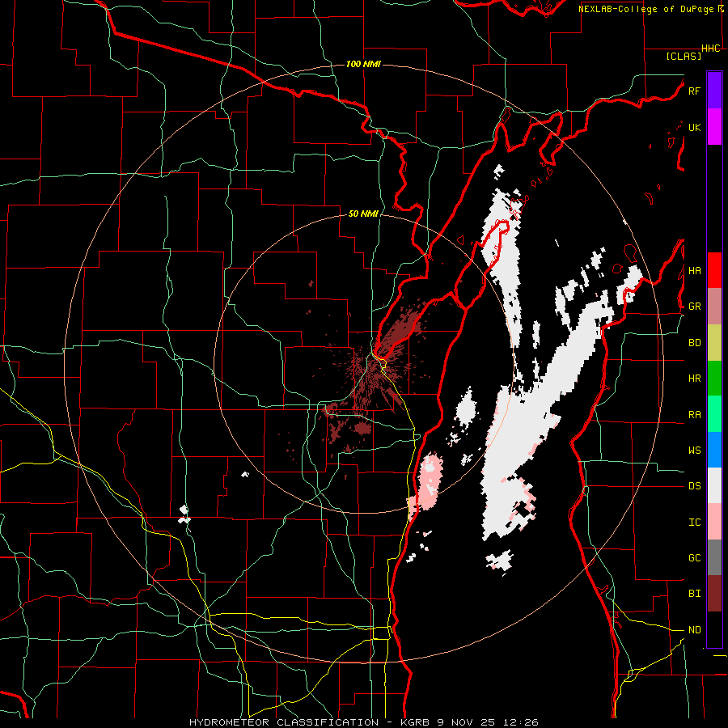Click the RA light green legend swatch
728x728 pixels.
point(714,414)
